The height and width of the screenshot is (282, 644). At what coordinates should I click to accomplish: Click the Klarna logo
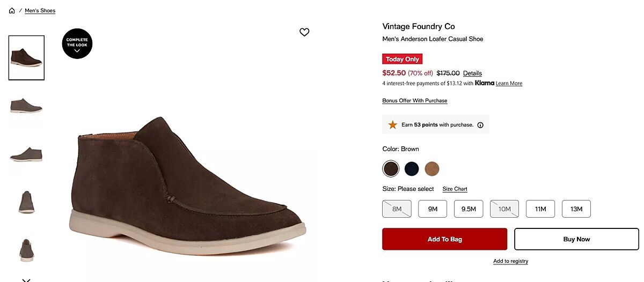484,83
